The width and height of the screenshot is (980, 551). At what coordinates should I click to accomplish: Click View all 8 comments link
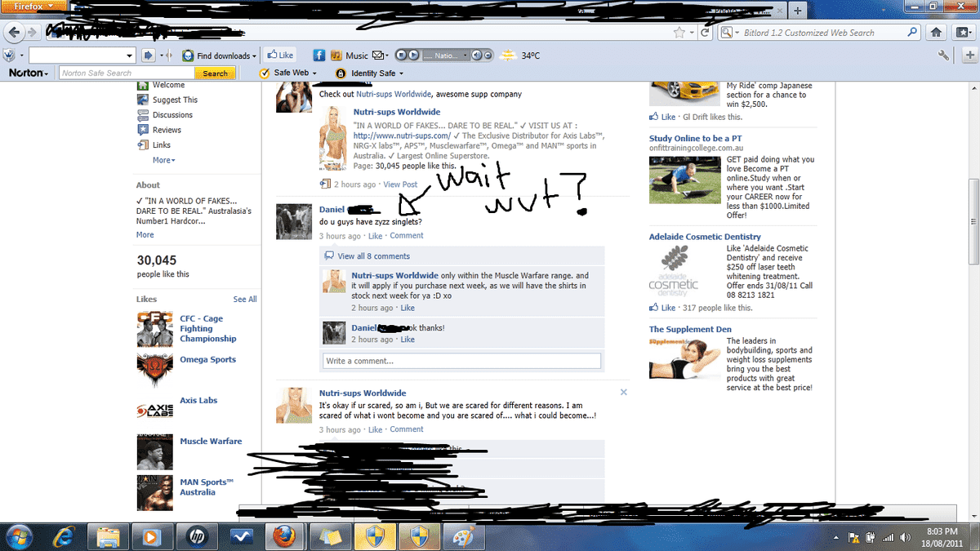(x=373, y=256)
